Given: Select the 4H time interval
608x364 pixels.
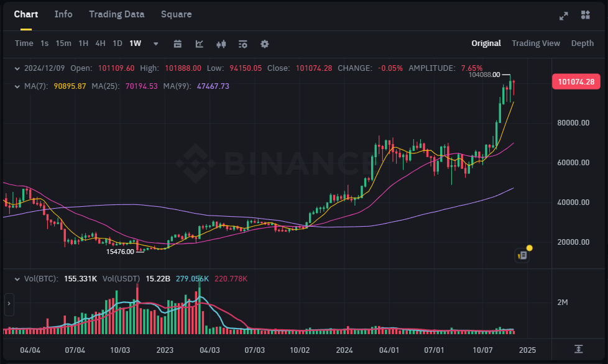Looking at the screenshot, I should (100, 43).
